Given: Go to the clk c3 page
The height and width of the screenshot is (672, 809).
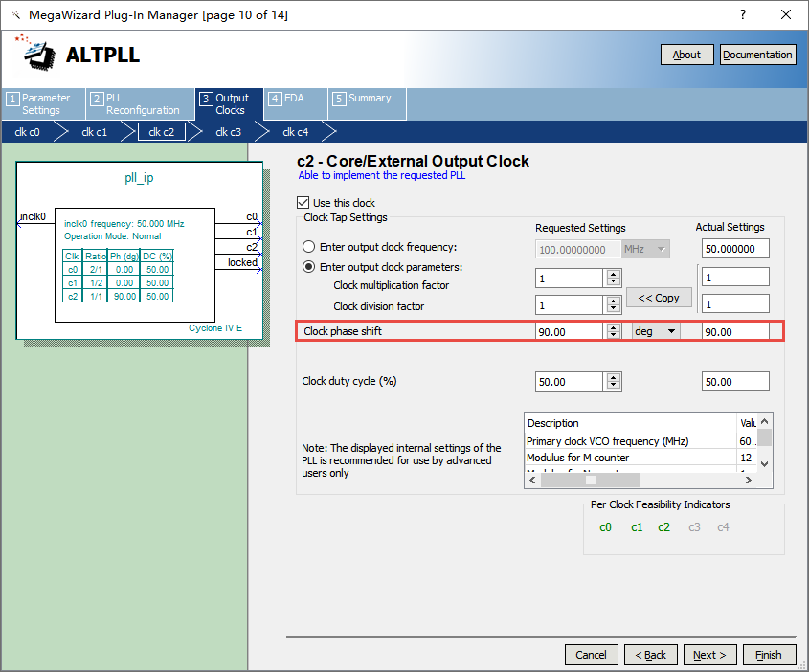Looking at the screenshot, I should click(x=229, y=132).
